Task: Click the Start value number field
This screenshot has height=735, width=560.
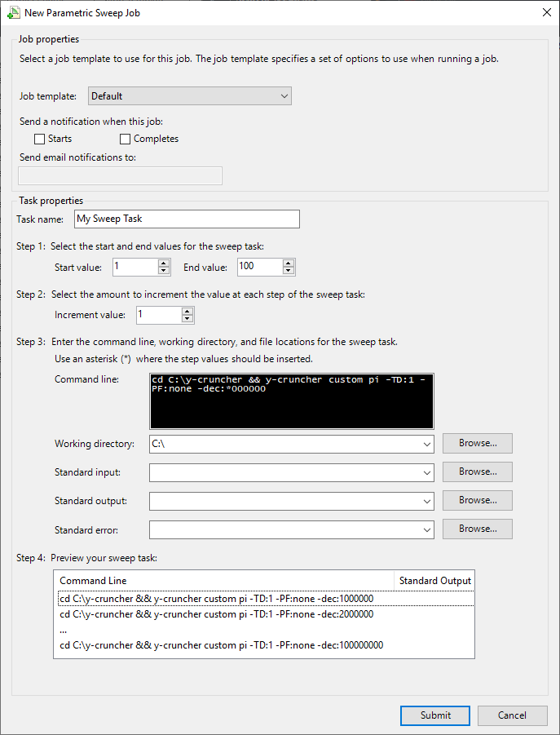Action: pyautogui.click(x=136, y=268)
